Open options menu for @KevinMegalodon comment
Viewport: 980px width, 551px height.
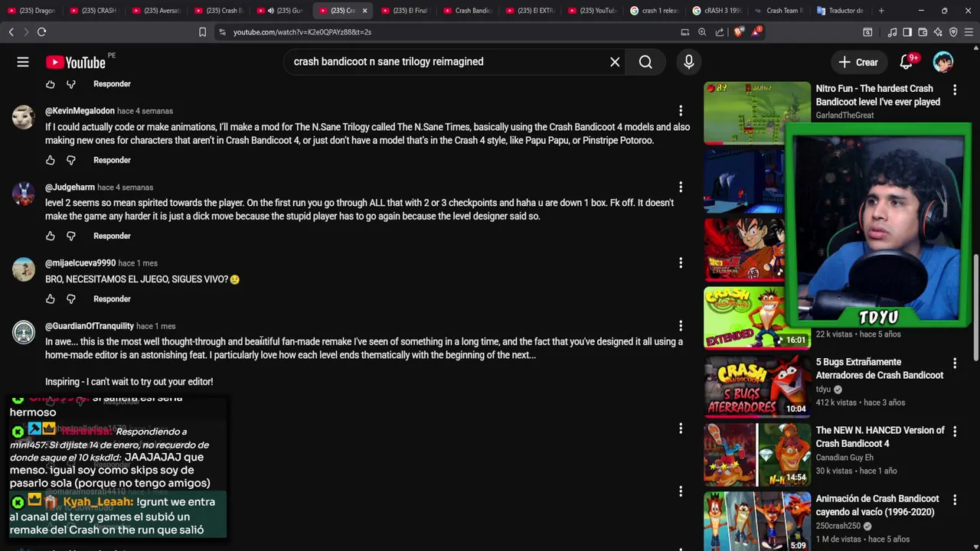coord(681,111)
